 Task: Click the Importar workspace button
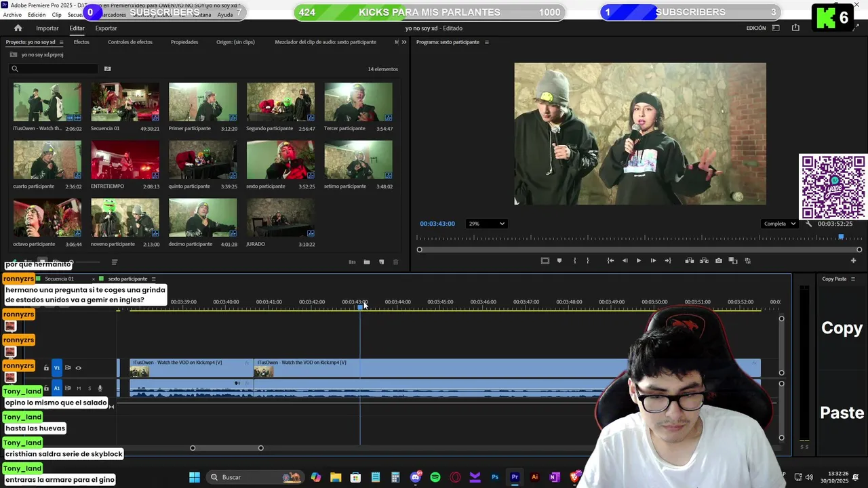[x=47, y=28]
